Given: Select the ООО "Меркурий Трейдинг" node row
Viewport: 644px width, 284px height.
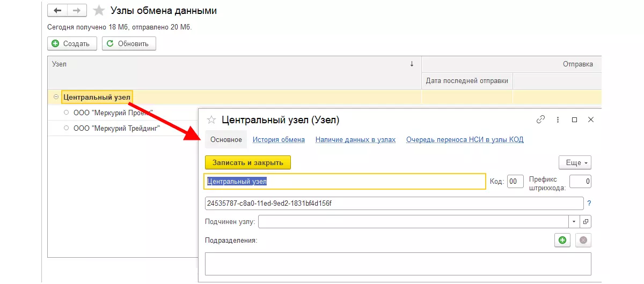Looking at the screenshot, I should pos(116,128).
